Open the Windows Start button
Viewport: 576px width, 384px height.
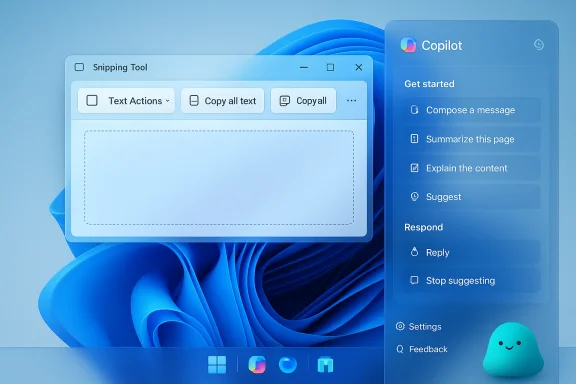coord(217,365)
